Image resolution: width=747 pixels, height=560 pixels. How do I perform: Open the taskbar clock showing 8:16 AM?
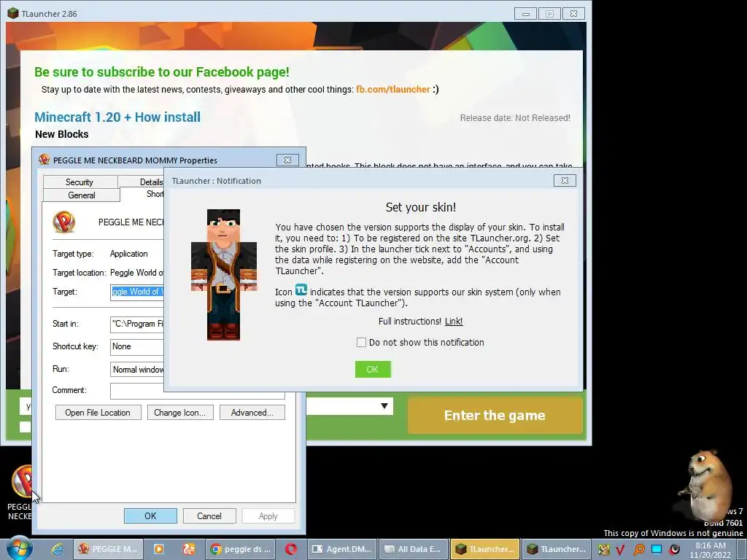[711, 550]
